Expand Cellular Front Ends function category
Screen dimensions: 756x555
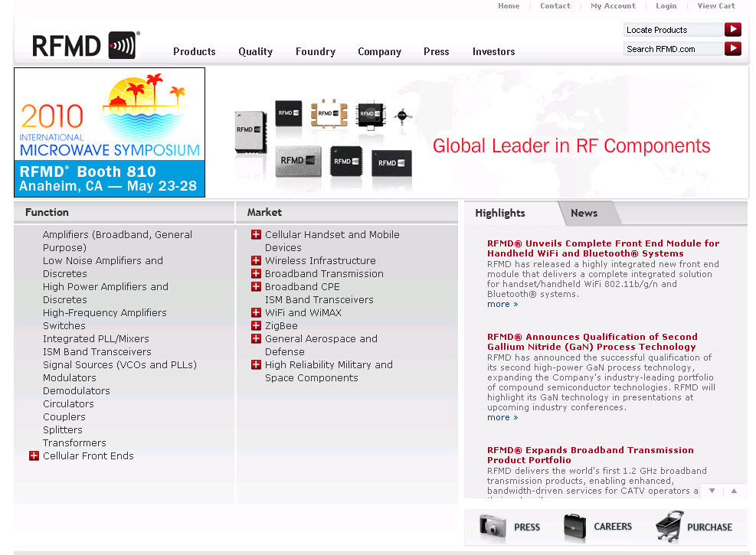pyautogui.click(x=34, y=455)
